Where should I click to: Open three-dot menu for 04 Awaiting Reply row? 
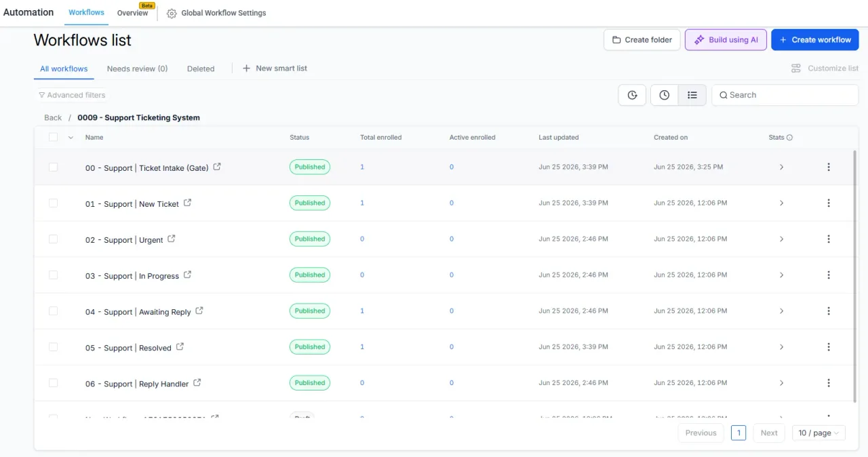point(829,311)
